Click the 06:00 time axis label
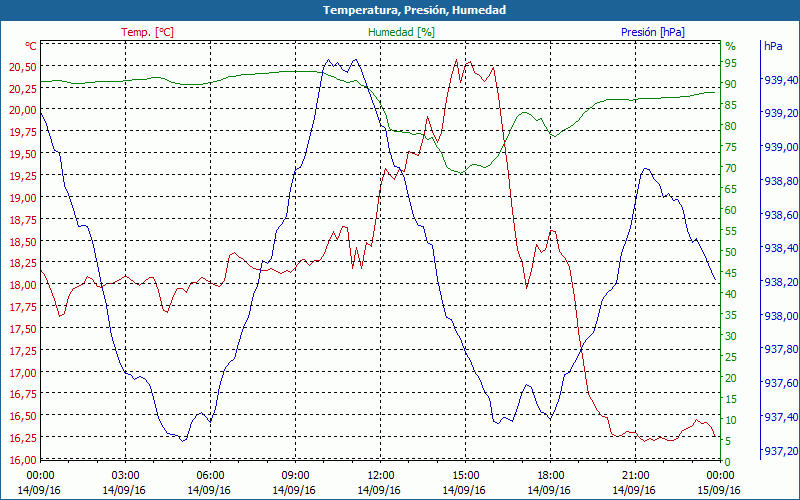Screen dimensions: 800x500 (210, 476)
